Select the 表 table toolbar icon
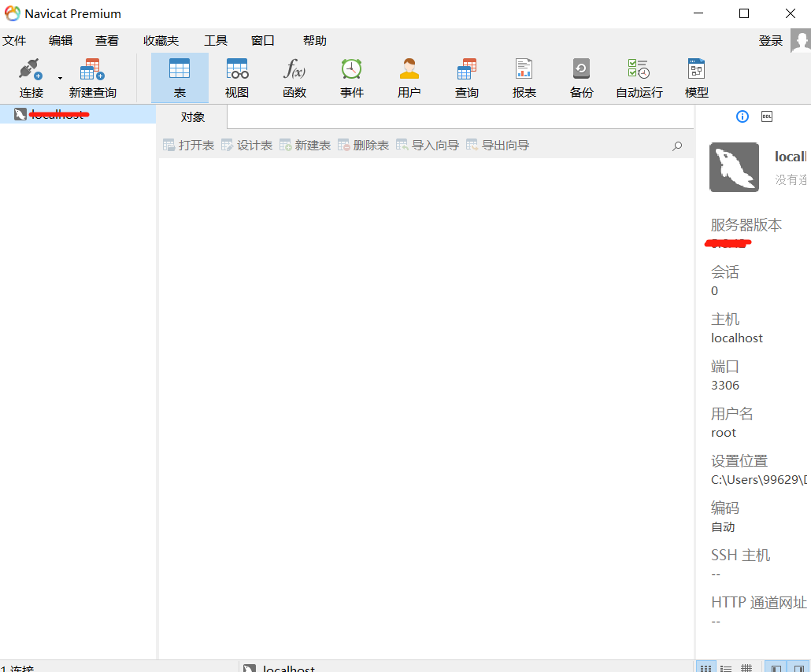This screenshot has width=811, height=672. 180,78
